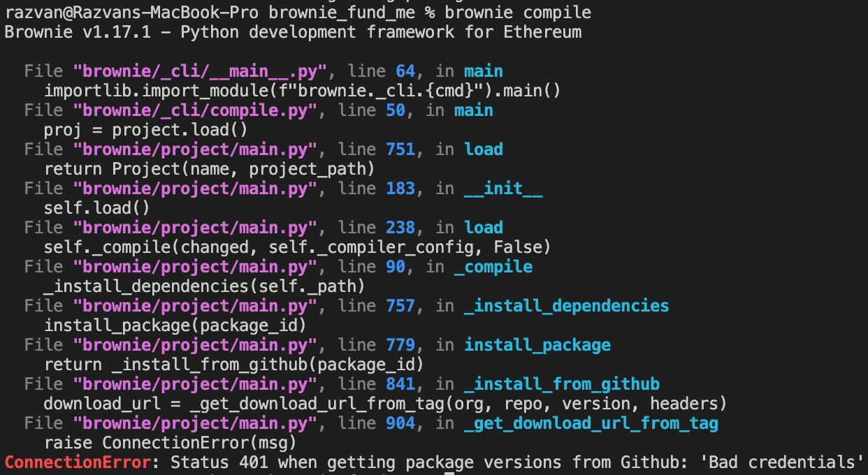Click 'Status 401' in the error message

(x=219, y=462)
